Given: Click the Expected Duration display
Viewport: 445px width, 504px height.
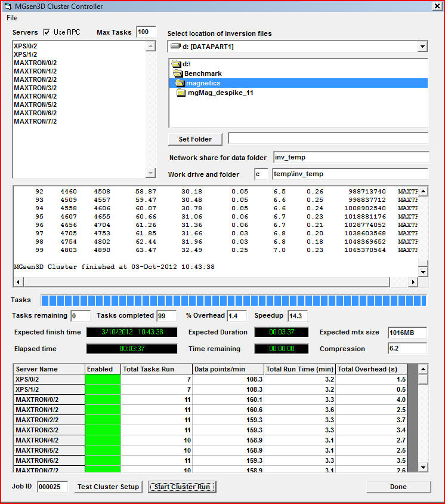Looking at the screenshot, I should pos(282,332).
